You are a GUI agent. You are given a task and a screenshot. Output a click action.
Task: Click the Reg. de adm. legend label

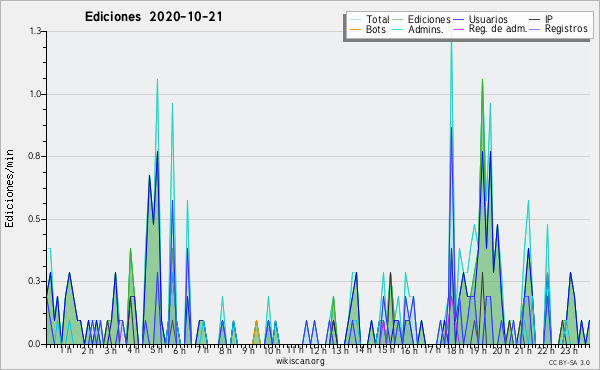[498, 29]
